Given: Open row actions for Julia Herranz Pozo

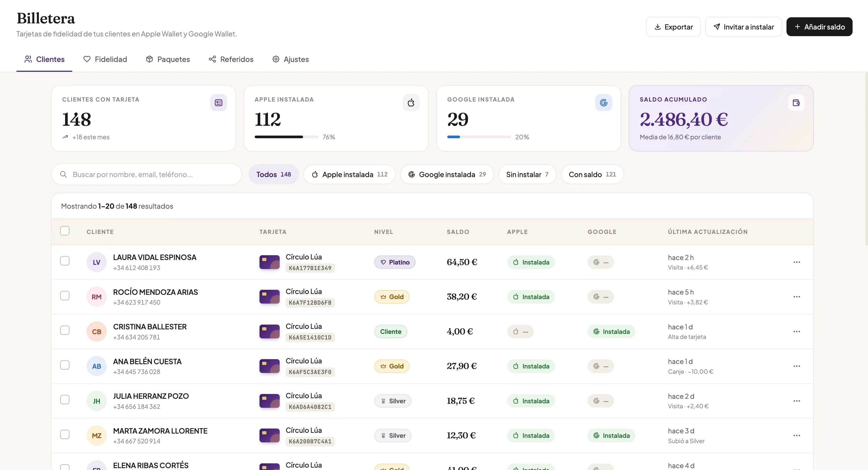Looking at the screenshot, I should [797, 401].
